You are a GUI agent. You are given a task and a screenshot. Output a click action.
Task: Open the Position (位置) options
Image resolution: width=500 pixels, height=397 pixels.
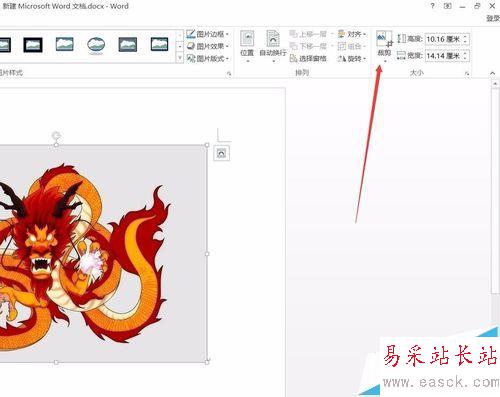tap(247, 46)
